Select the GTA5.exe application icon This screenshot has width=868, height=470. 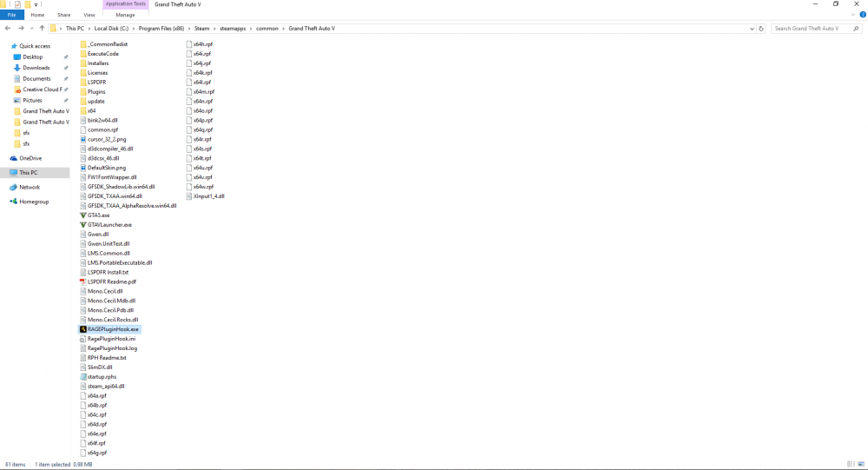(x=83, y=215)
